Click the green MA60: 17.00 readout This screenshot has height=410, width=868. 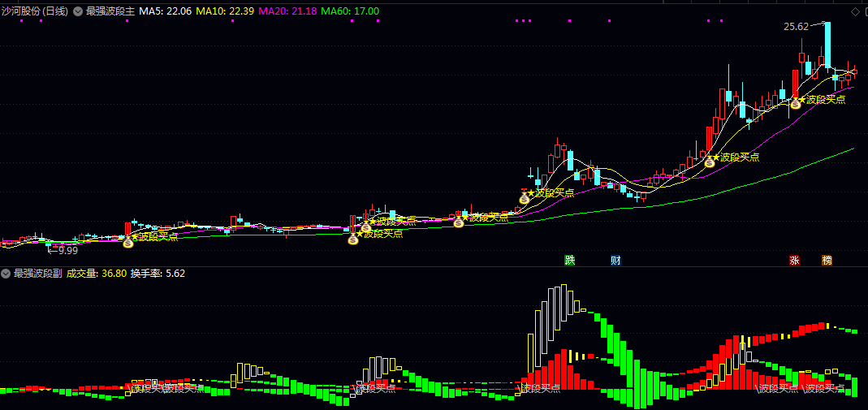click(350, 11)
